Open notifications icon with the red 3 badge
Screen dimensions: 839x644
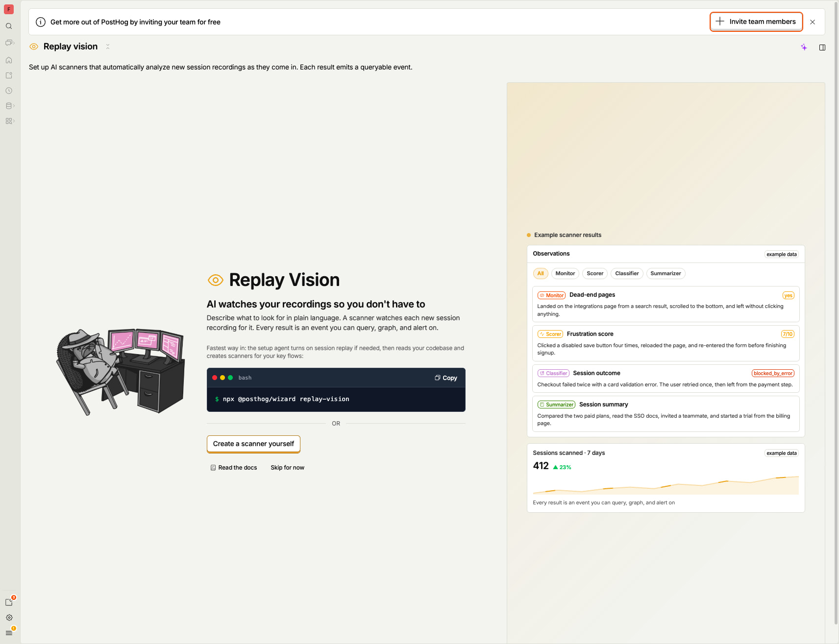point(9,602)
